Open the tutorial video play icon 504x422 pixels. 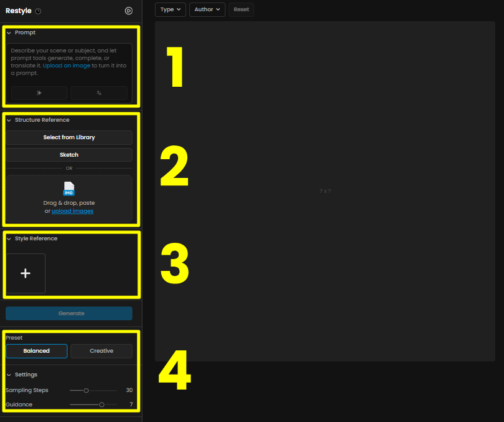(x=129, y=11)
